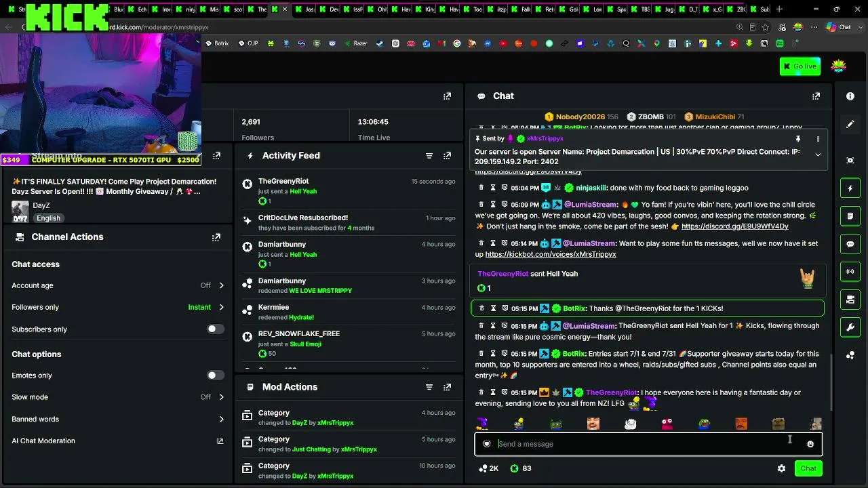Click inside the Send a message field
This screenshot has height=488, width=868.
tap(648, 445)
